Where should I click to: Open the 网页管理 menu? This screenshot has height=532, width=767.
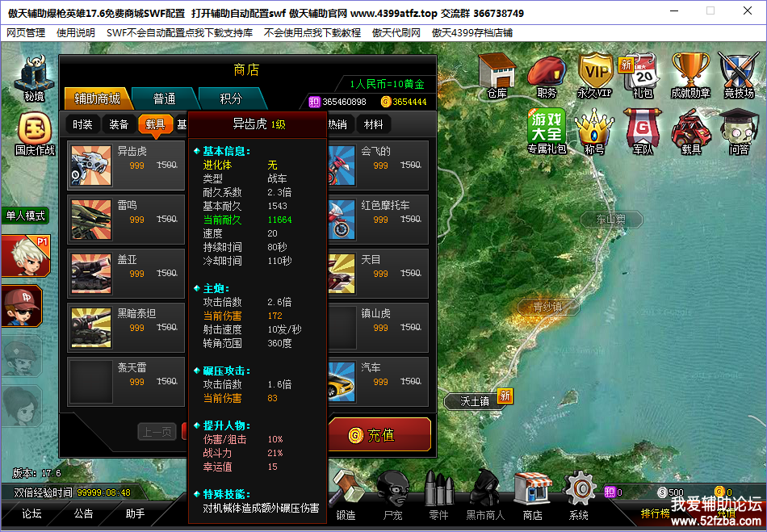(26, 33)
